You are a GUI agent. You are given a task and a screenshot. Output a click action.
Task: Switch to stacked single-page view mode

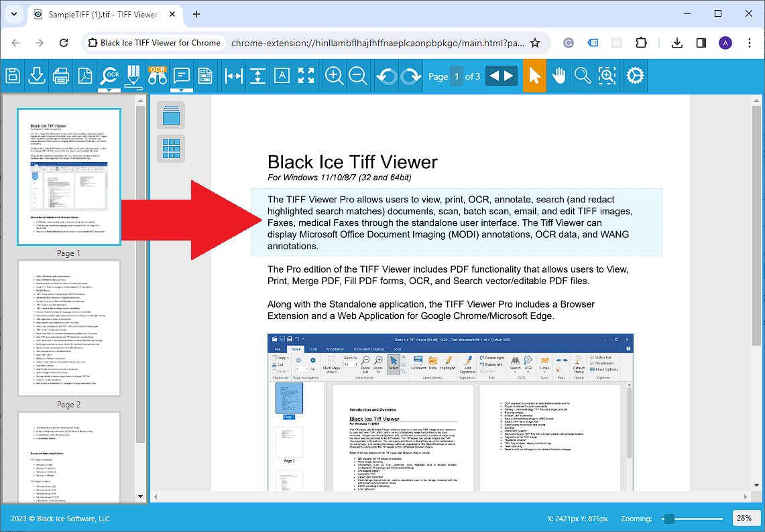point(171,115)
